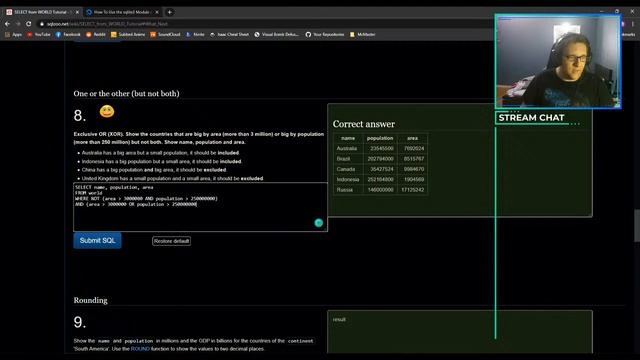Image resolution: width=640 pixels, height=360 pixels.
Task: Click the 'population' column header in Correct answer
Action: 380,138
